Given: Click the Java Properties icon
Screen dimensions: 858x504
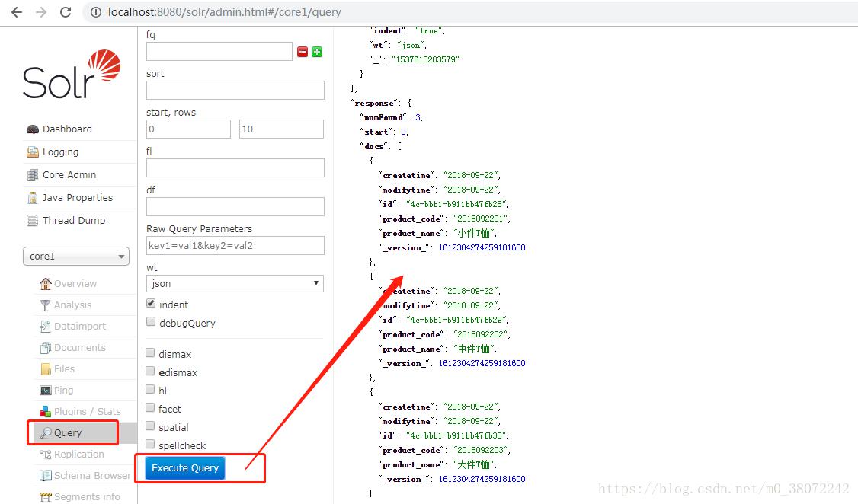Looking at the screenshot, I should coord(32,198).
